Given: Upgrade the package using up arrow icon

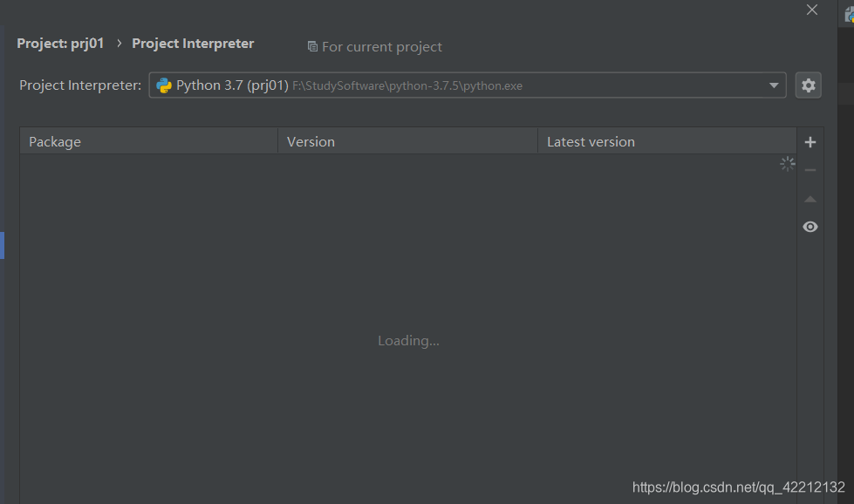Looking at the screenshot, I should pyautogui.click(x=810, y=199).
